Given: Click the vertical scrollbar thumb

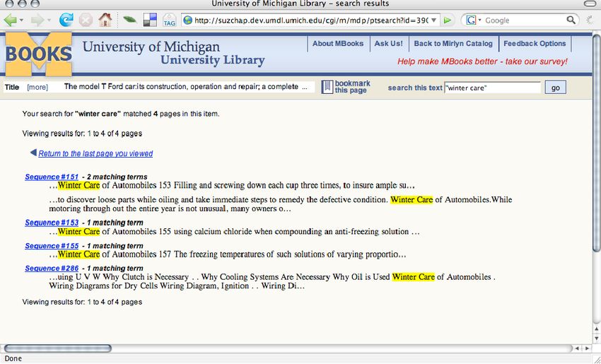Looking at the screenshot, I should pos(596,143).
